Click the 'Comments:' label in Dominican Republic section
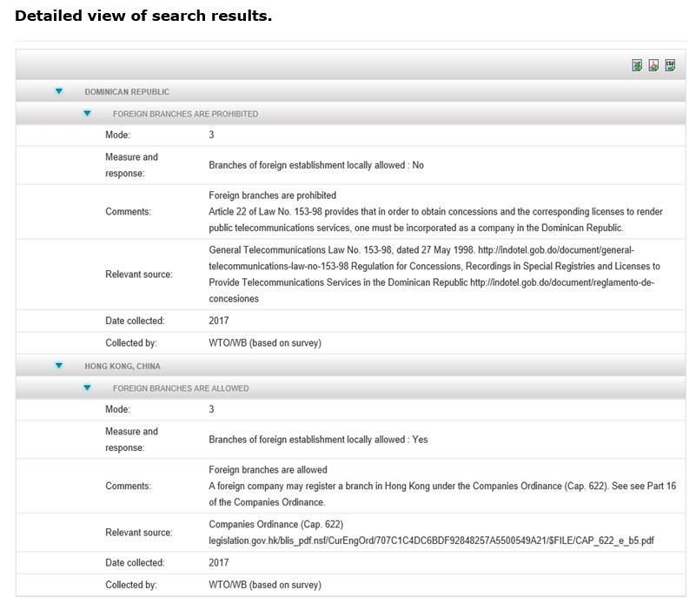Screen dimensions: 696x616 (x=129, y=212)
